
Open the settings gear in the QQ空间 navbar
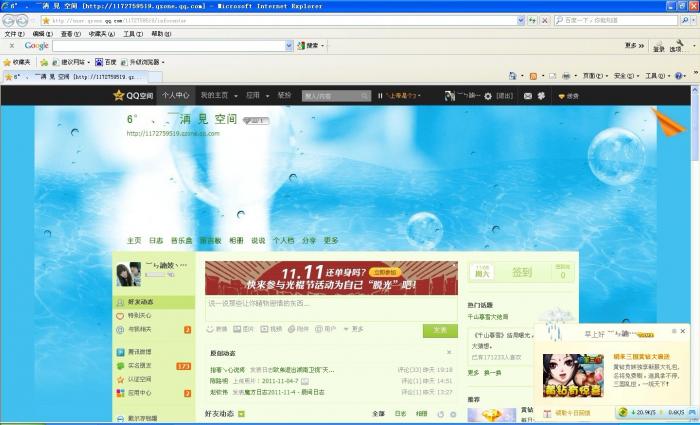(x=488, y=96)
